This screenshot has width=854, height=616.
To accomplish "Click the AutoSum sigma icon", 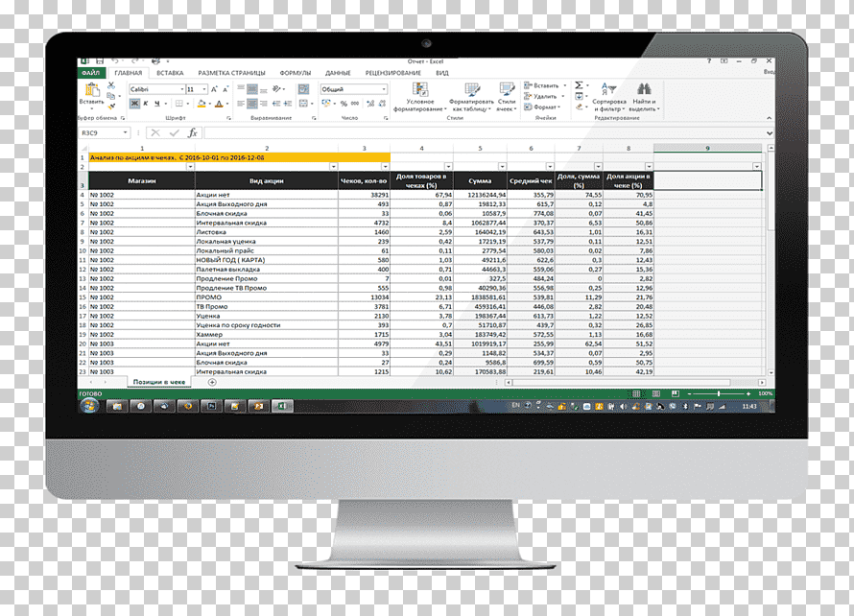I will click(x=579, y=85).
